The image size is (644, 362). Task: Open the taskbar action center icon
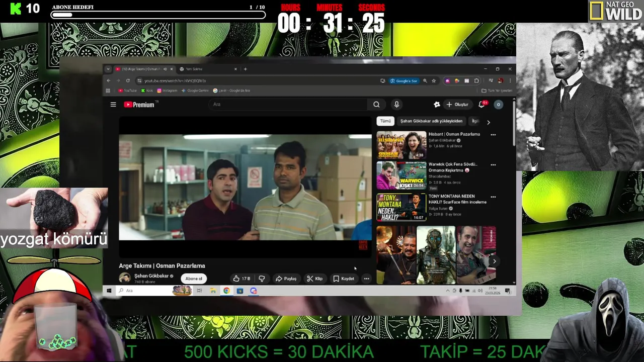tap(507, 291)
